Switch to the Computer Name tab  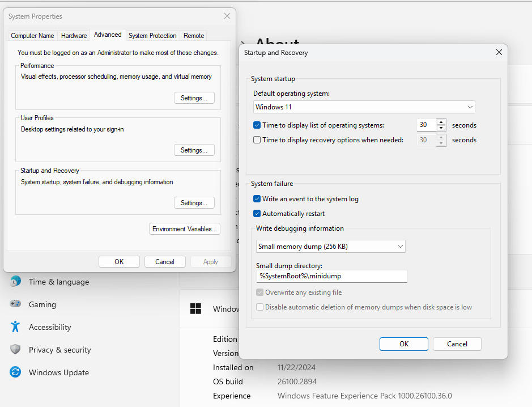click(x=32, y=36)
